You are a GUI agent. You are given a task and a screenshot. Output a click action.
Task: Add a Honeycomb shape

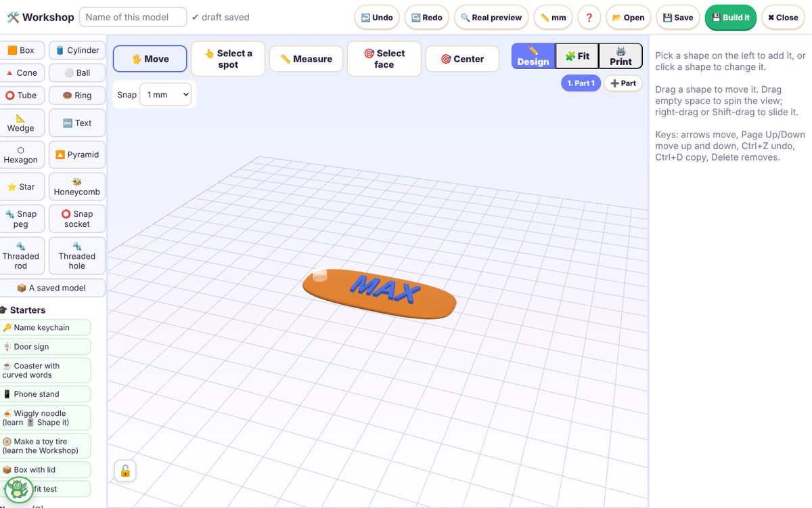[77, 186]
